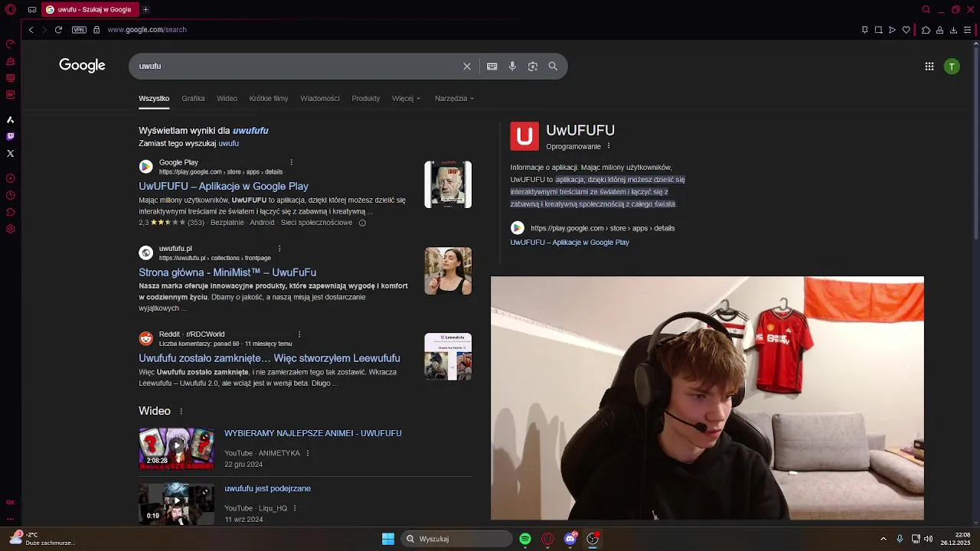This screenshot has width=980, height=551.
Task: Open UwUFUFU knowledge panel options dots
Action: (609, 146)
